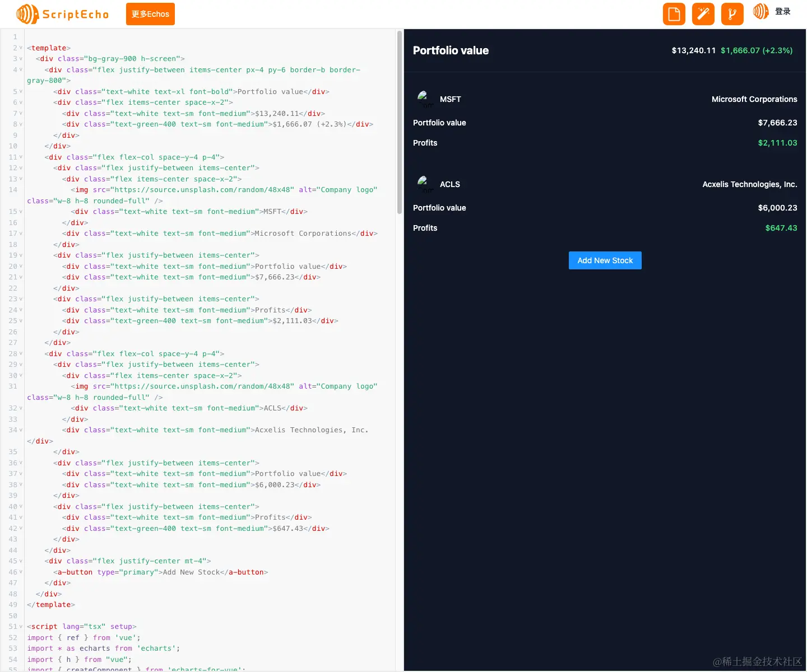Click the Portfolio value label under ACLS
The width and height of the screenshot is (807, 672).
(439, 208)
